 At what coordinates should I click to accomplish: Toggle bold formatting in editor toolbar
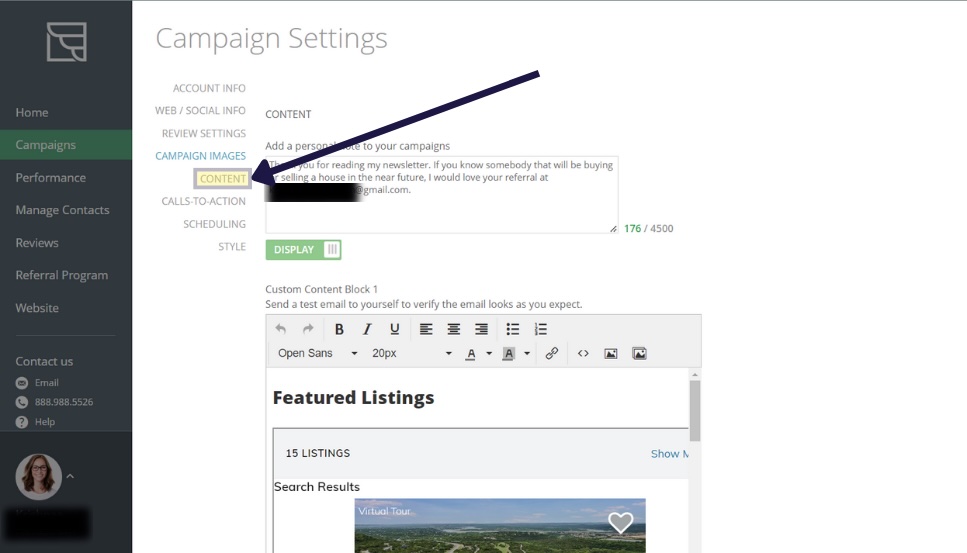coord(339,329)
